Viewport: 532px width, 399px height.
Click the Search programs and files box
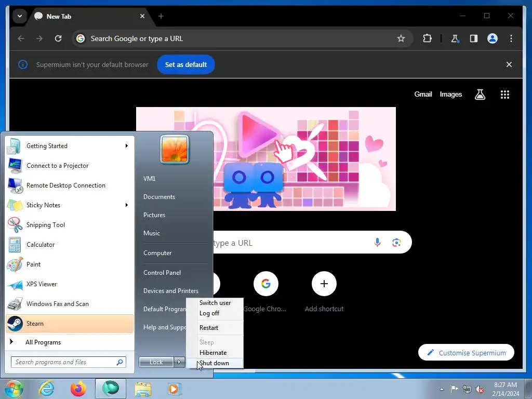(68, 362)
